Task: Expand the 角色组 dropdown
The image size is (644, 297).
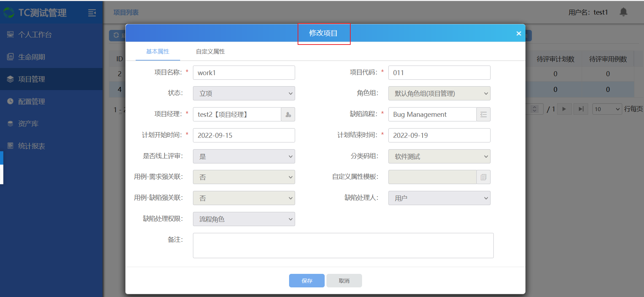Action: click(x=439, y=93)
